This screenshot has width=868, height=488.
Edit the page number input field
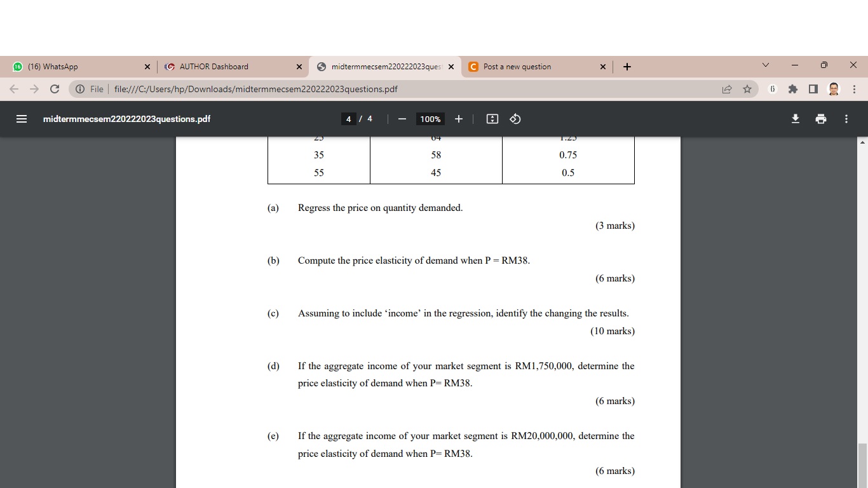coord(348,119)
